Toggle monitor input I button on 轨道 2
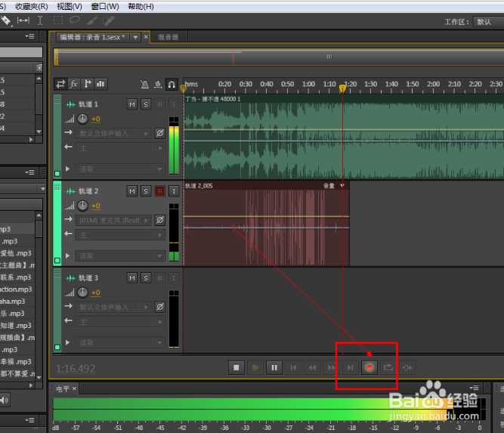Screen dimensions: 504x433 click(174, 191)
